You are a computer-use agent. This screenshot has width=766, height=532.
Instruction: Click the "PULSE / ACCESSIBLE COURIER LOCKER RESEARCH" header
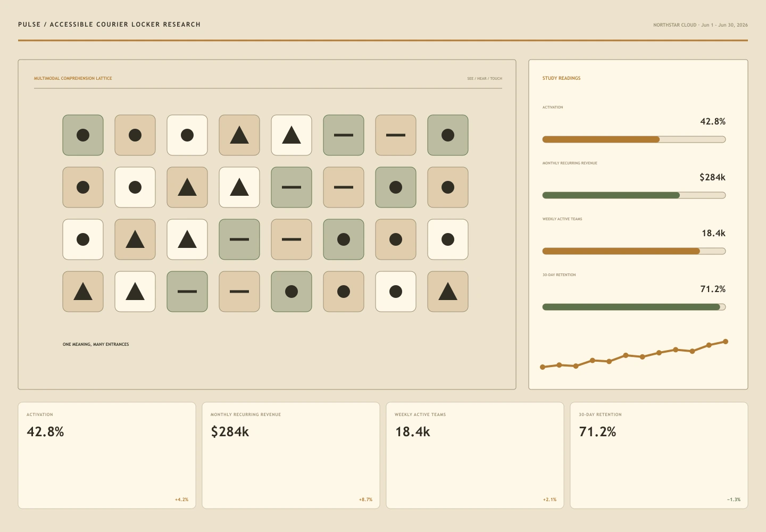[109, 24]
